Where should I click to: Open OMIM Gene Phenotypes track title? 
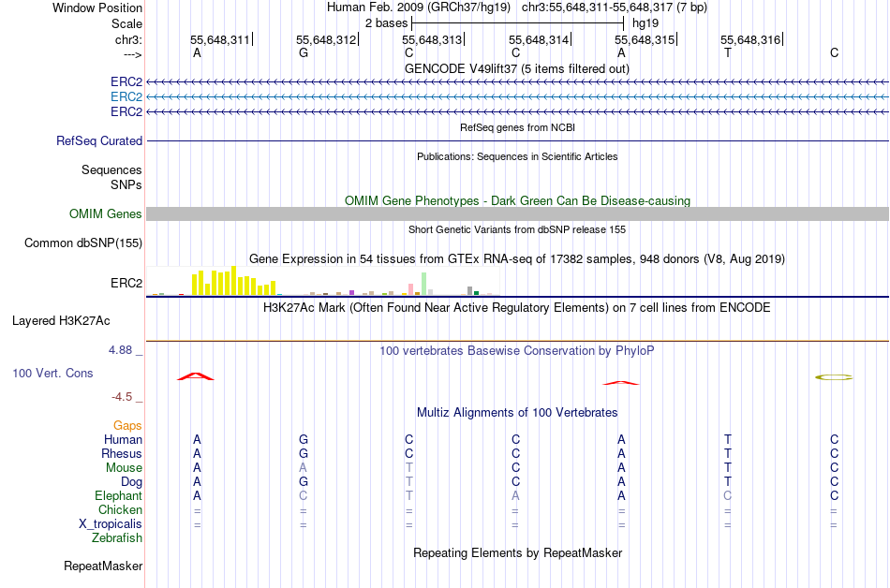point(517,200)
